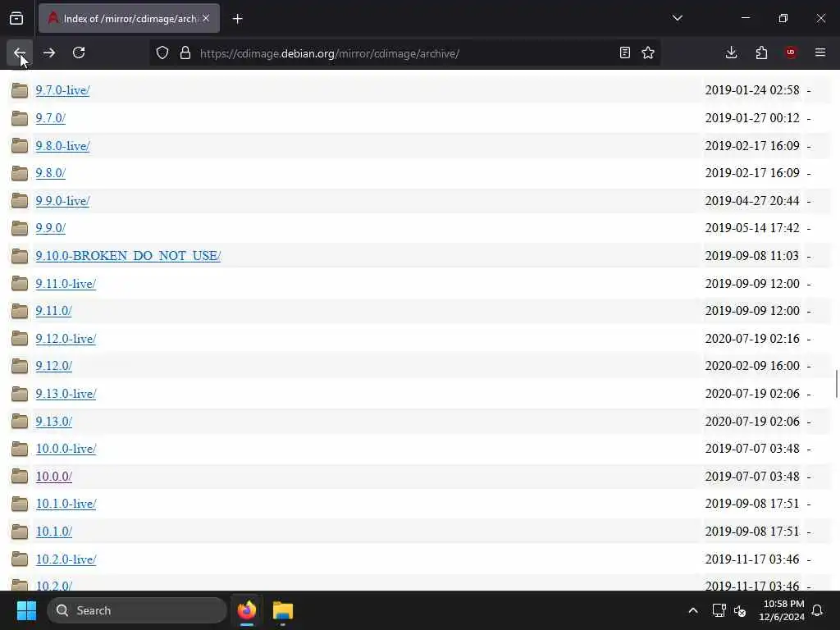
Task: Open the 9.11.0/ directory link
Action: [x=53, y=311]
